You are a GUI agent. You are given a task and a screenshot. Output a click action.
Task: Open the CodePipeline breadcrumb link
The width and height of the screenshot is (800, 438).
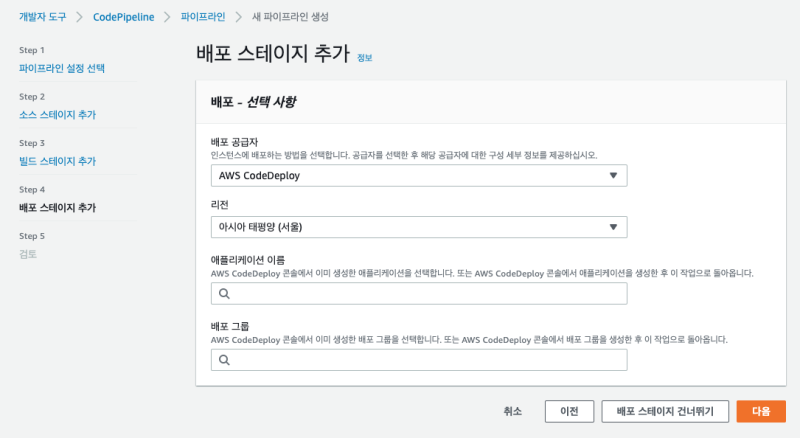click(124, 18)
